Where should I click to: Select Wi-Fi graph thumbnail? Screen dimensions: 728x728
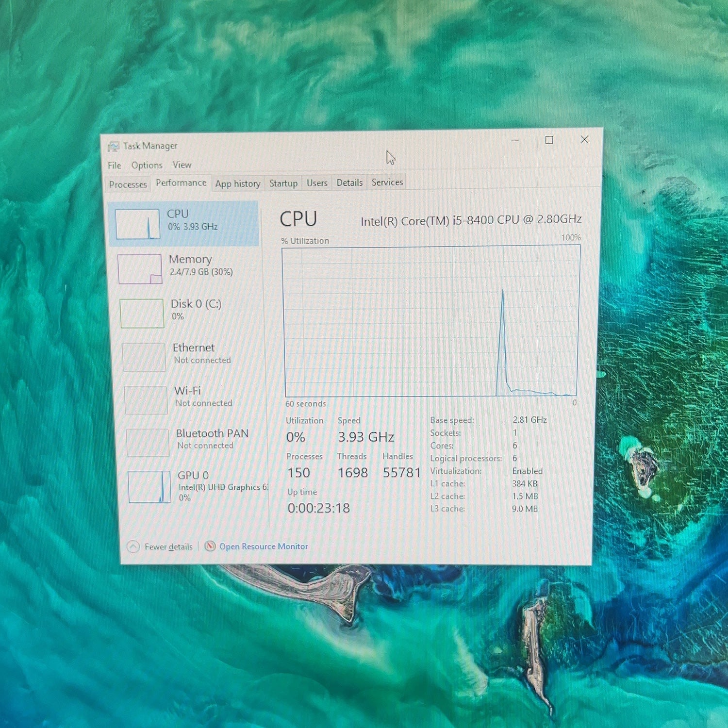146,400
